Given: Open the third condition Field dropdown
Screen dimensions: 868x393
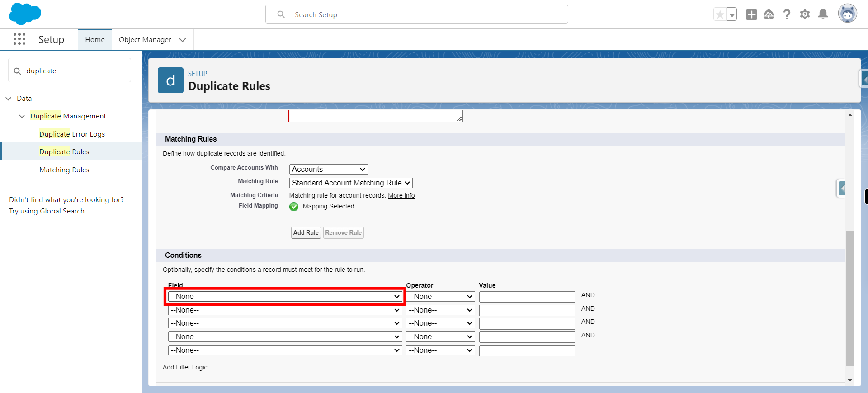Looking at the screenshot, I should [285, 323].
